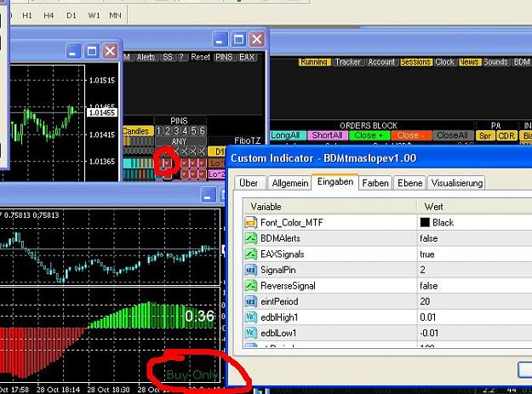Select pin number 3
Screen dimensions: 532x394
[176, 131]
